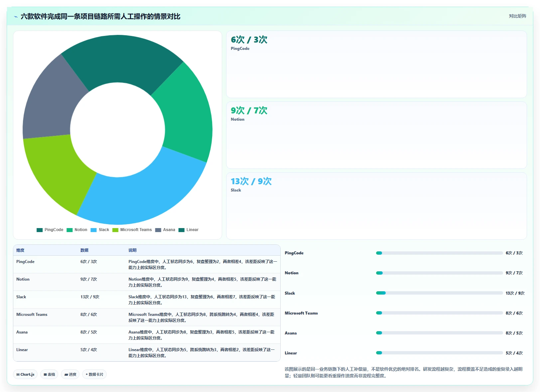The height and width of the screenshot is (392, 540).
Task: Open the Slack 13次 / 9次 data card
Action: tap(376, 206)
